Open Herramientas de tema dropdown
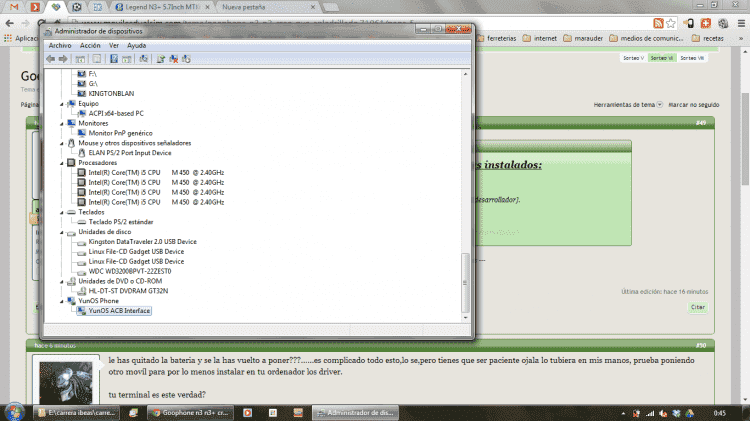Screen dimensions: 750x421 (628, 104)
